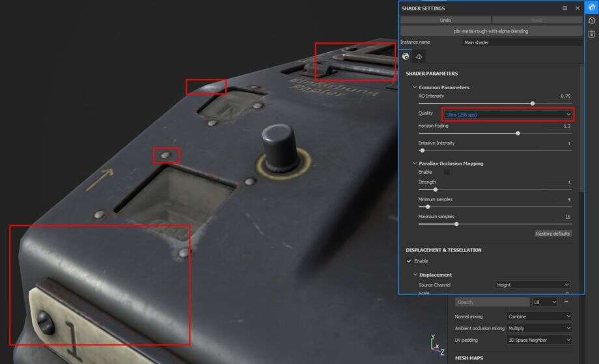Viewport: 599px width, 364px height.
Task: Open the Source Channel Height dropdown
Action: pos(532,285)
